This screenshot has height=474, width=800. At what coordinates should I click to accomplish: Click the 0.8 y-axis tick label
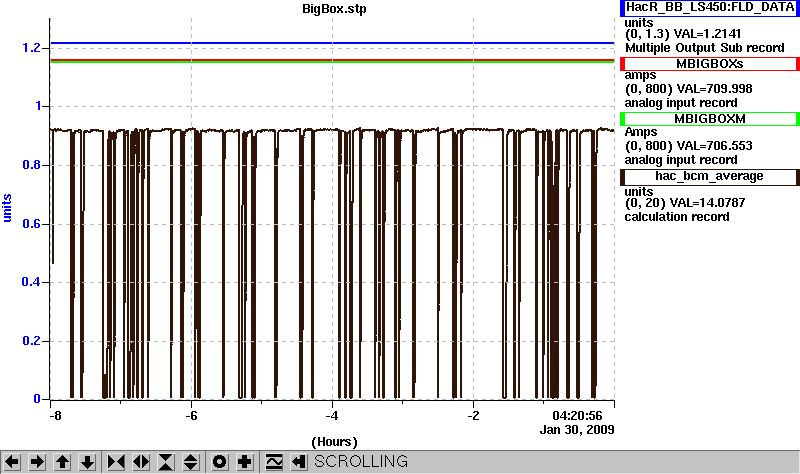tap(31, 165)
